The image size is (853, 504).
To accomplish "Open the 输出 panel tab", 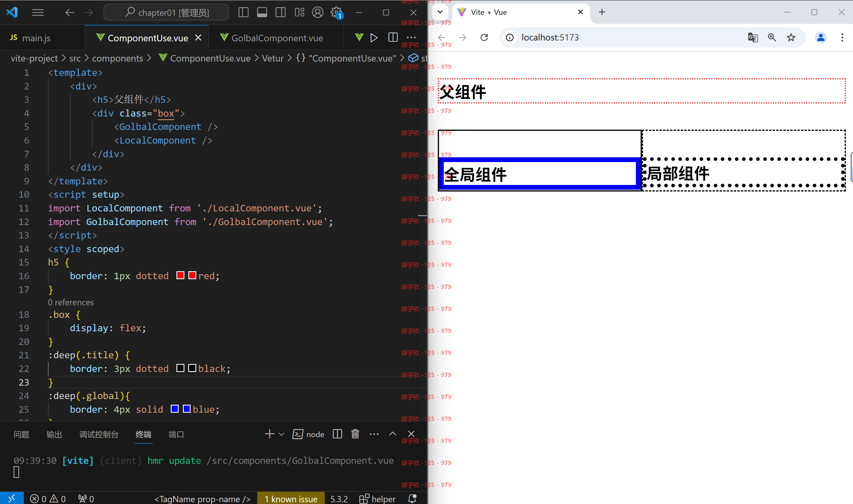I will [54, 434].
